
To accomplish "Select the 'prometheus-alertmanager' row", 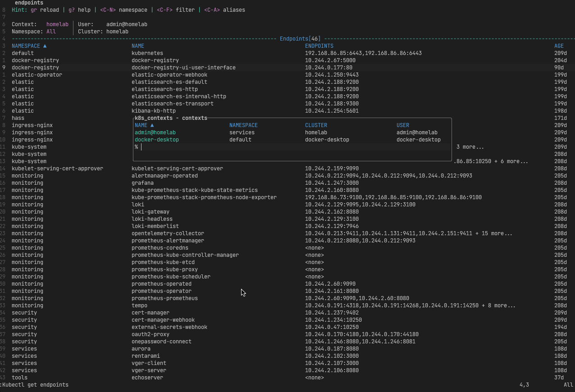I will (x=287, y=241).
